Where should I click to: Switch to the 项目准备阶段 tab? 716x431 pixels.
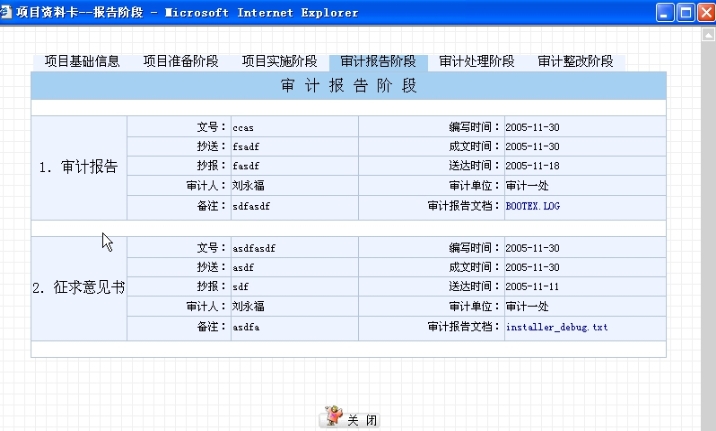click(180, 61)
